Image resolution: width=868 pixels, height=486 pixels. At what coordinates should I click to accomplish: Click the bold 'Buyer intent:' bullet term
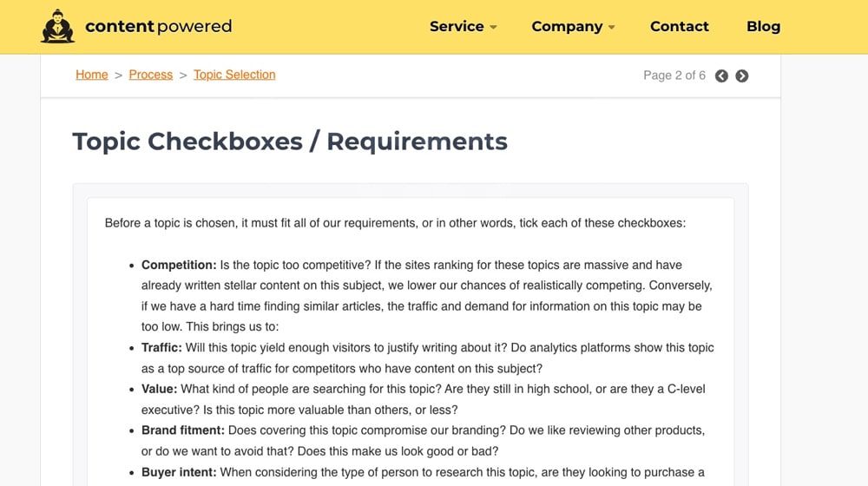pyautogui.click(x=179, y=472)
